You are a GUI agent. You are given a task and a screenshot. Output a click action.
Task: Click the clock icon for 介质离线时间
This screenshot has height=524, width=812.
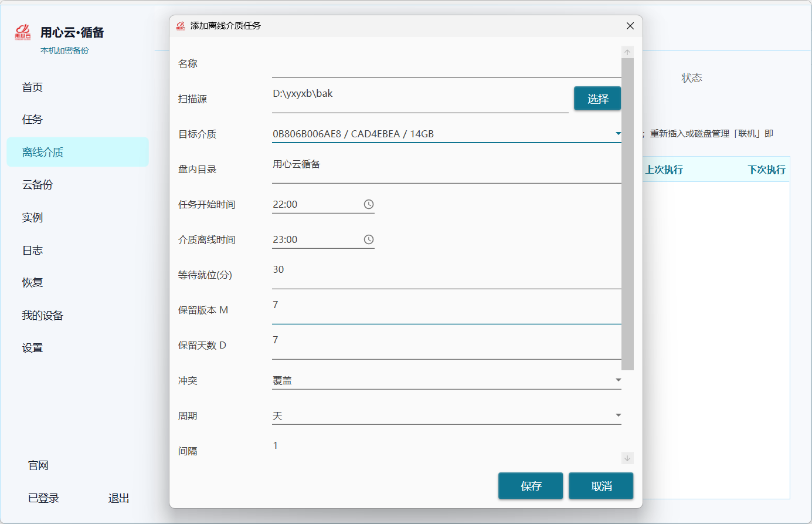pyautogui.click(x=369, y=239)
